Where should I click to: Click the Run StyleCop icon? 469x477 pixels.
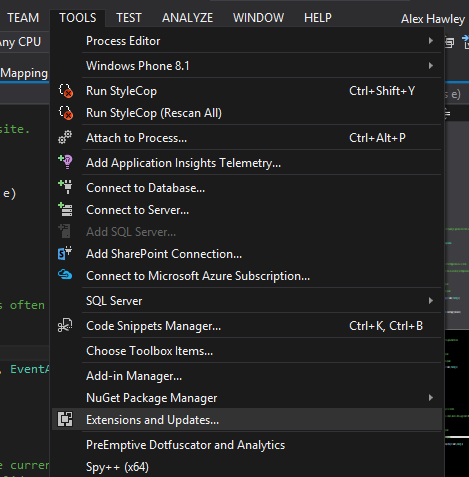(66, 91)
